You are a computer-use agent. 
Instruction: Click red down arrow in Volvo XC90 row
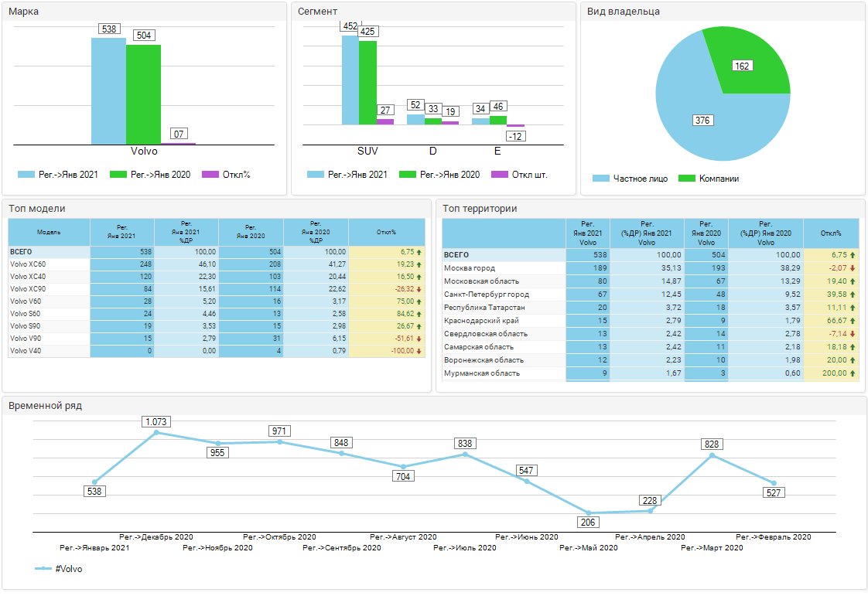pos(419,289)
